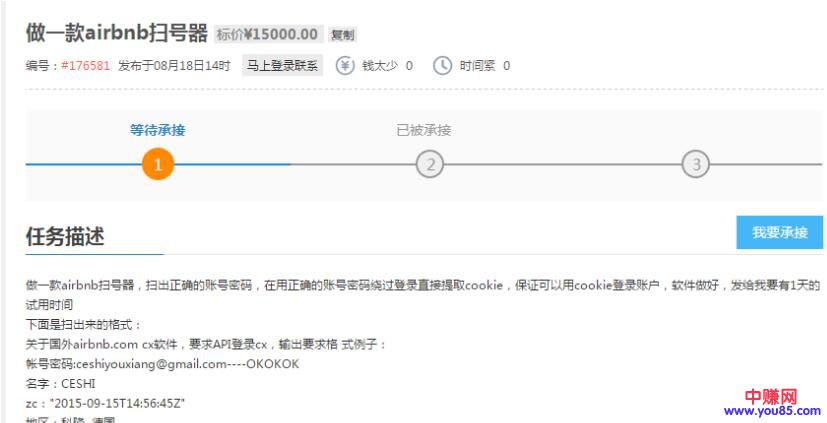Click the 时间紧 vote label
This screenshot has width=827, height=423.
[x=477, y=66]
